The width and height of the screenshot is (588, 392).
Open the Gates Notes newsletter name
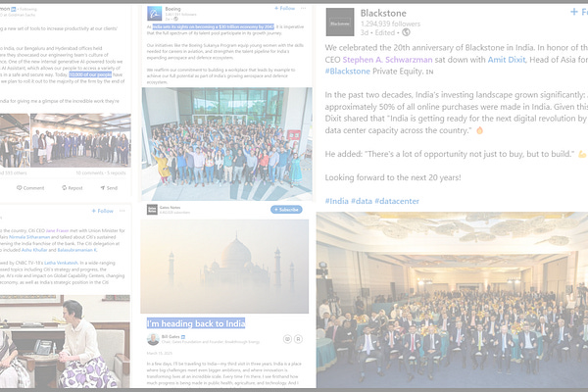[170, 208]
